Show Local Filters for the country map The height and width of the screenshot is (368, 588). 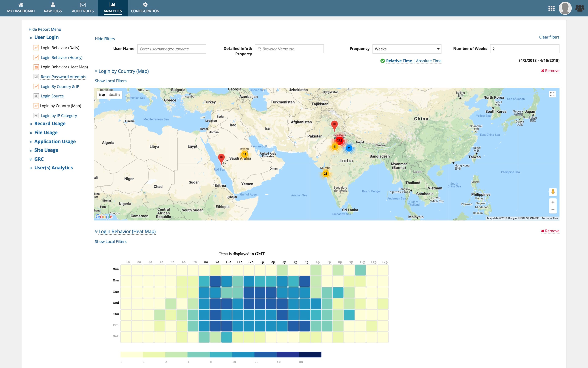tap(111, 81)
